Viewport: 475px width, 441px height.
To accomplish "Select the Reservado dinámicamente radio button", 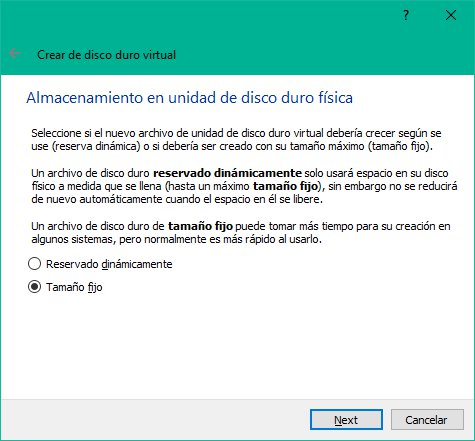I will coord(34,264).
